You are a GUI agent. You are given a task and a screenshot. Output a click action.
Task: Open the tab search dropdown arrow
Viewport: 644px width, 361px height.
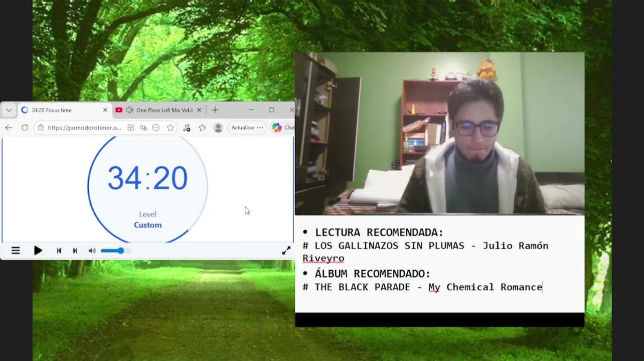(9, 110)
